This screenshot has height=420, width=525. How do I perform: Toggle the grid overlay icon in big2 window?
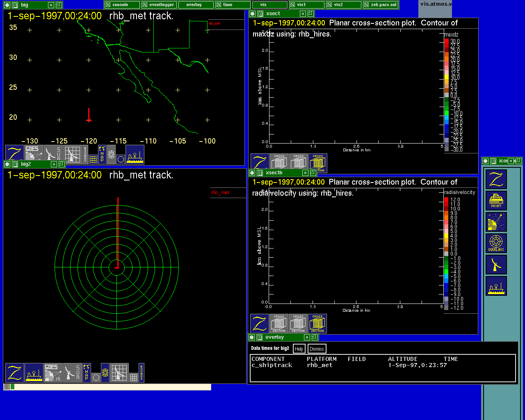point(134,377)
